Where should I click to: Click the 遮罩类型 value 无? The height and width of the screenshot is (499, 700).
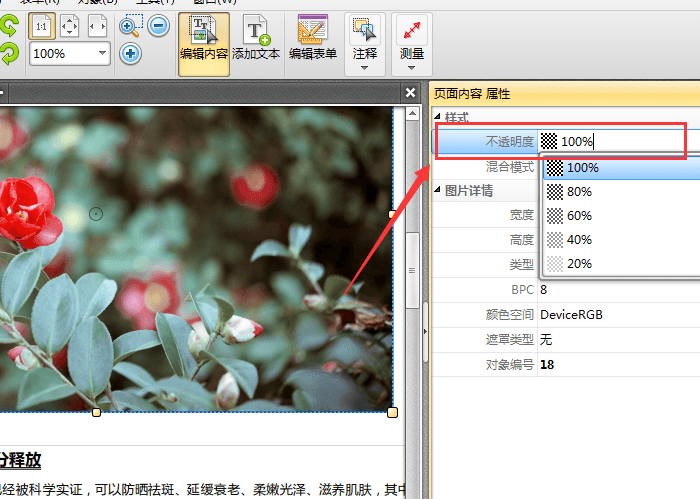(x=546, y=340)
